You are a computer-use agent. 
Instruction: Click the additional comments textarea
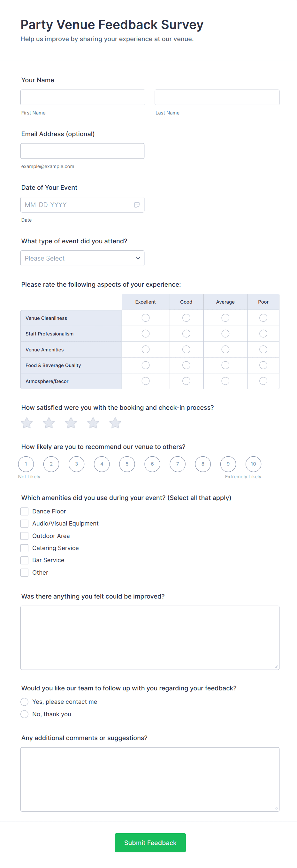coord(150,779)
